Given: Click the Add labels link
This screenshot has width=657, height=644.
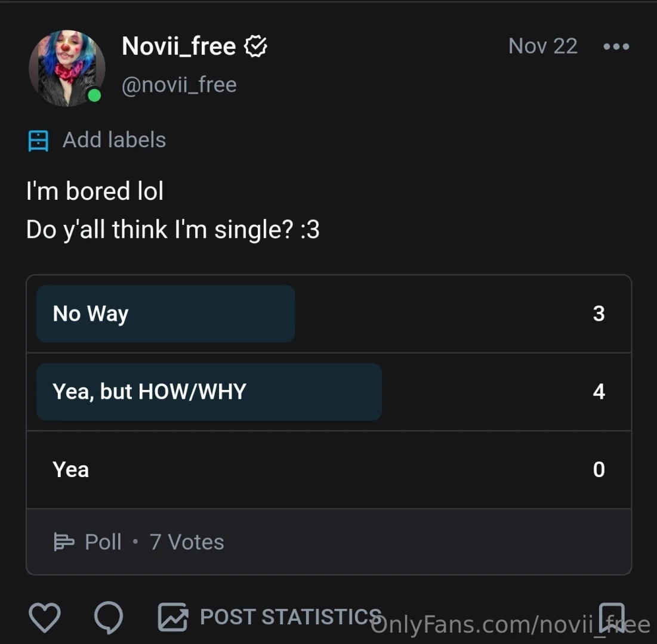Looking at the screenshot, I should pos(114,140).
